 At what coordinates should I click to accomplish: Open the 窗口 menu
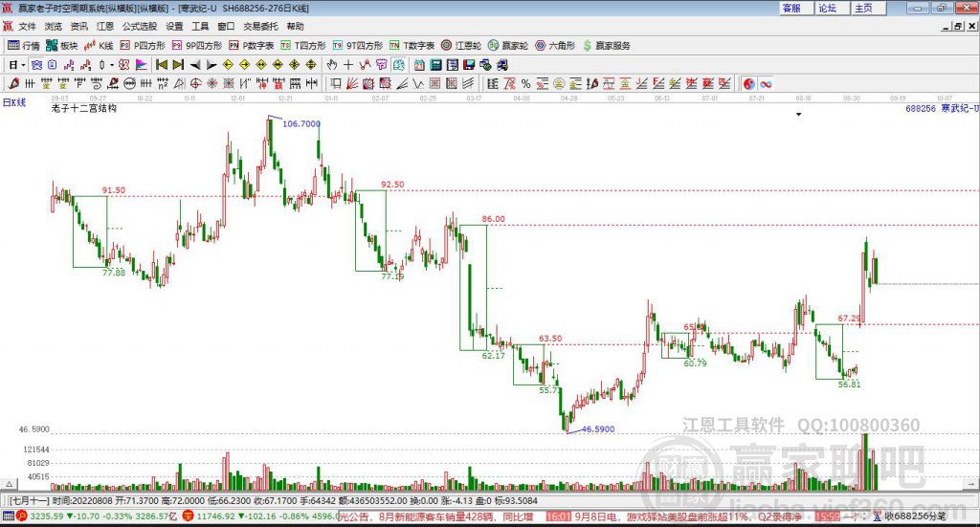(226, 26)
